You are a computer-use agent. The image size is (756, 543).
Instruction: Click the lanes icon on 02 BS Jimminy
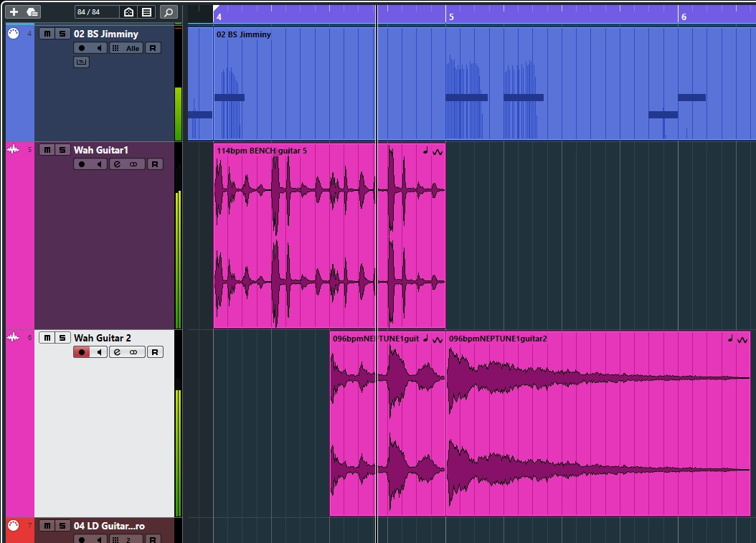[x=81, y=62]
